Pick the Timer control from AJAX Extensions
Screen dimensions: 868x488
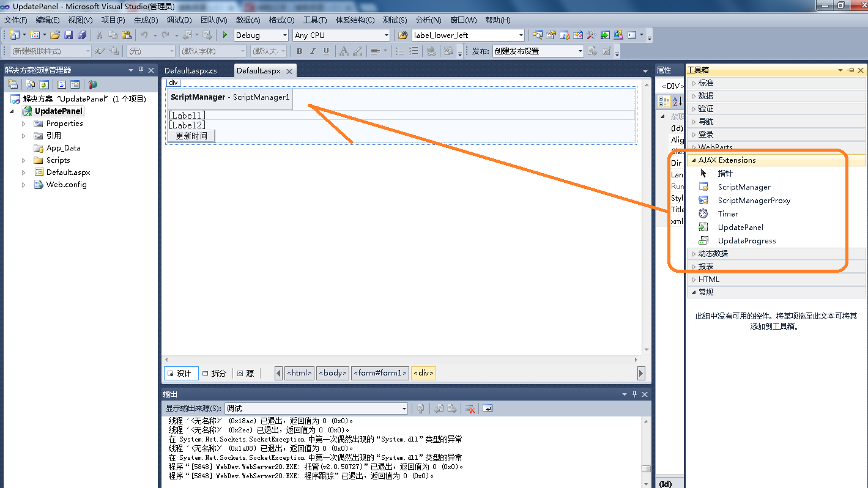click(728, 214)
